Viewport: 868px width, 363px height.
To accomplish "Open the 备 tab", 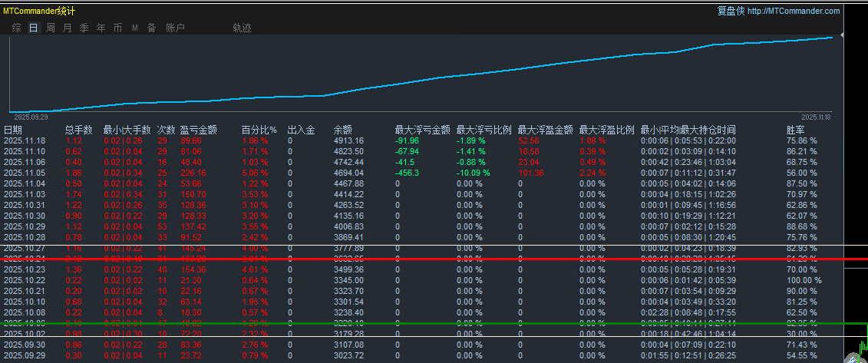I will pos(151,28).
